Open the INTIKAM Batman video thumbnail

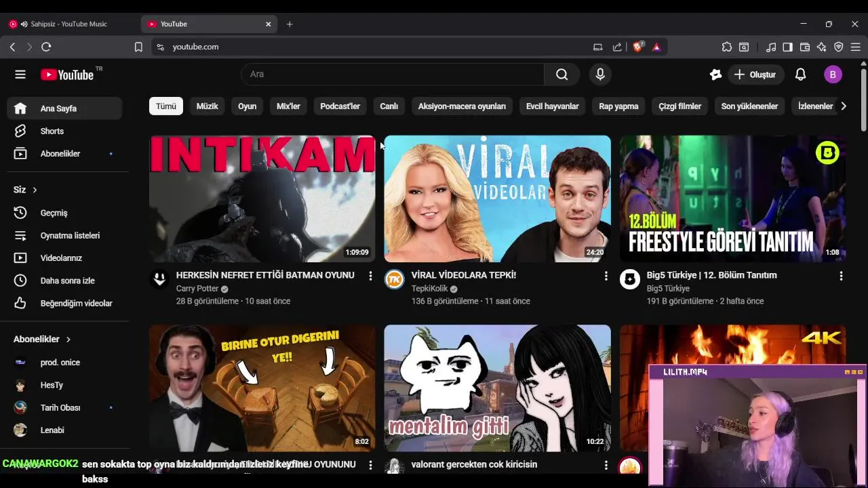pos(262,199)
